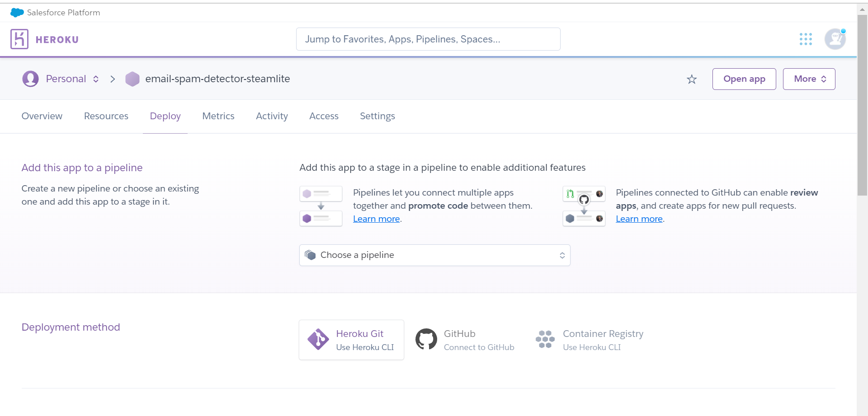Open the Personal account switcher
Image resolution: width=868 pixels, height=416 pixels.
(x=95, y=79)
